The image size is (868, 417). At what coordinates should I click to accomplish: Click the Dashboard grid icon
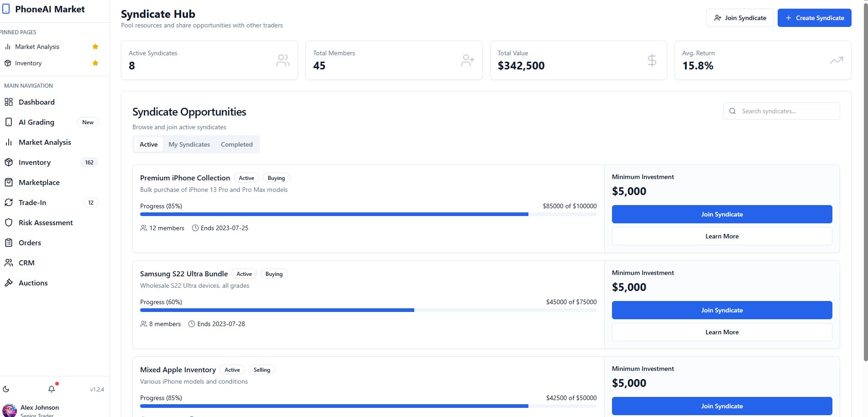[9, 102]
